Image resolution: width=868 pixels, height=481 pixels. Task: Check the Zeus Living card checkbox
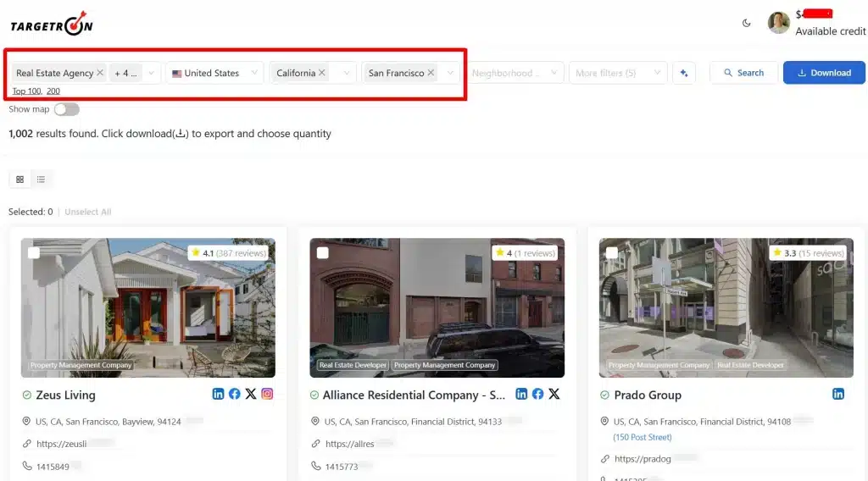pyautogui.click(x=34, y=252)
